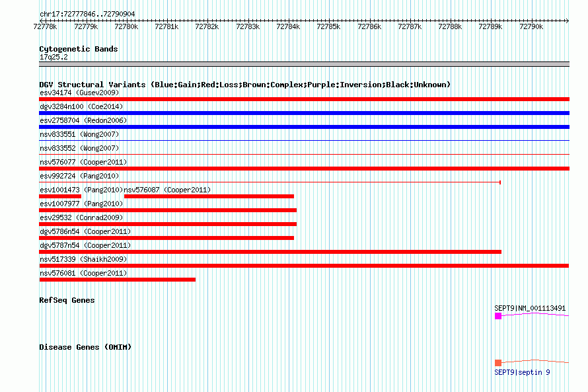Click the nsv576087 (Cooper2011) label
Image resolution: width=588 pixels, height=392 pixels.
tap(167, 190)
